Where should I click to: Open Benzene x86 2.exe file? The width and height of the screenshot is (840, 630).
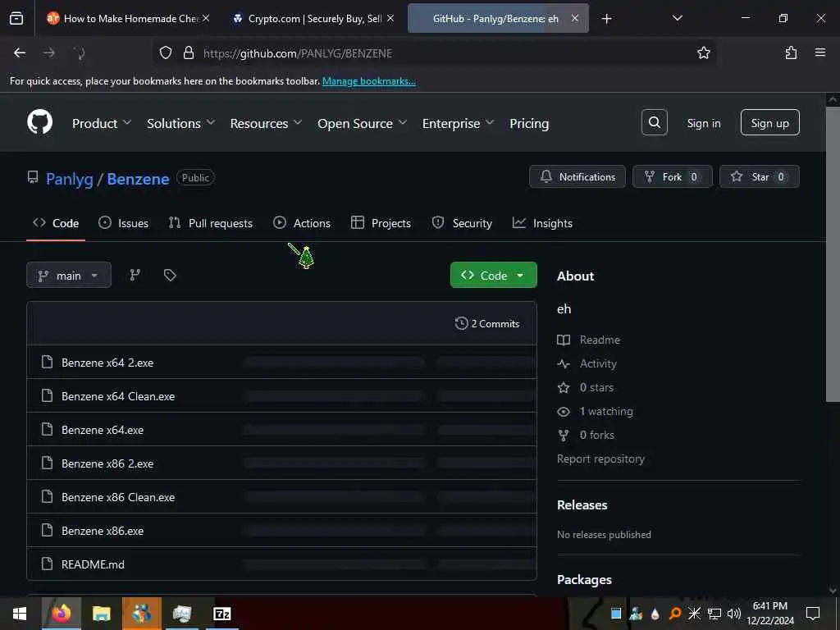(x=107, y=463)
